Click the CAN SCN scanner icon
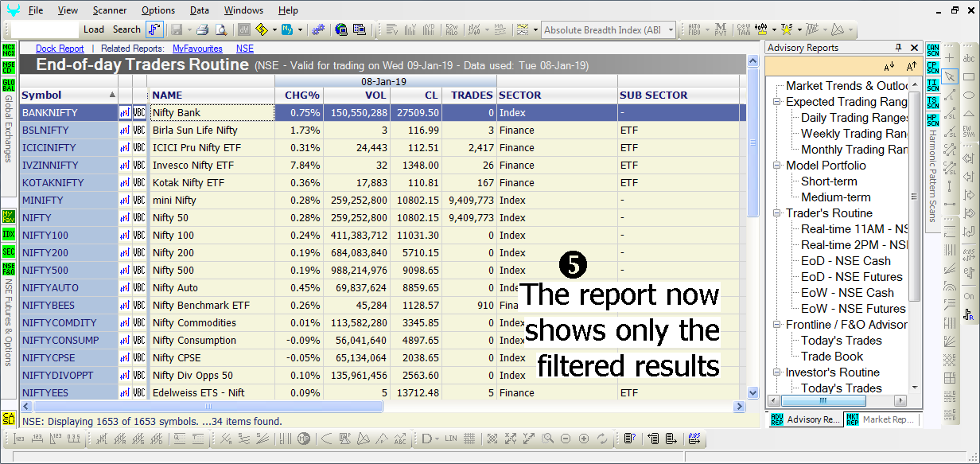This screenshot has width=980, height=464. point(933,49)
